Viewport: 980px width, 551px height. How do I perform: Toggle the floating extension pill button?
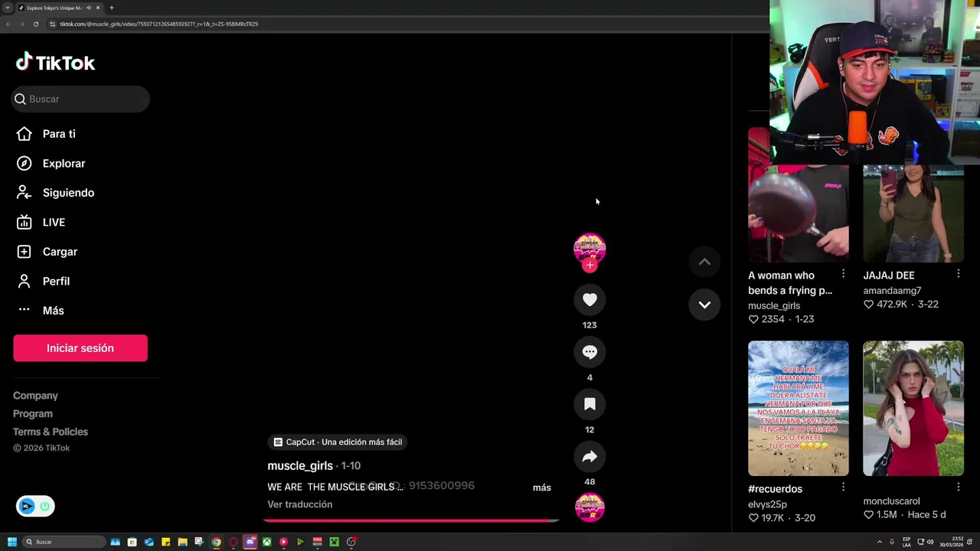(35, 506)
